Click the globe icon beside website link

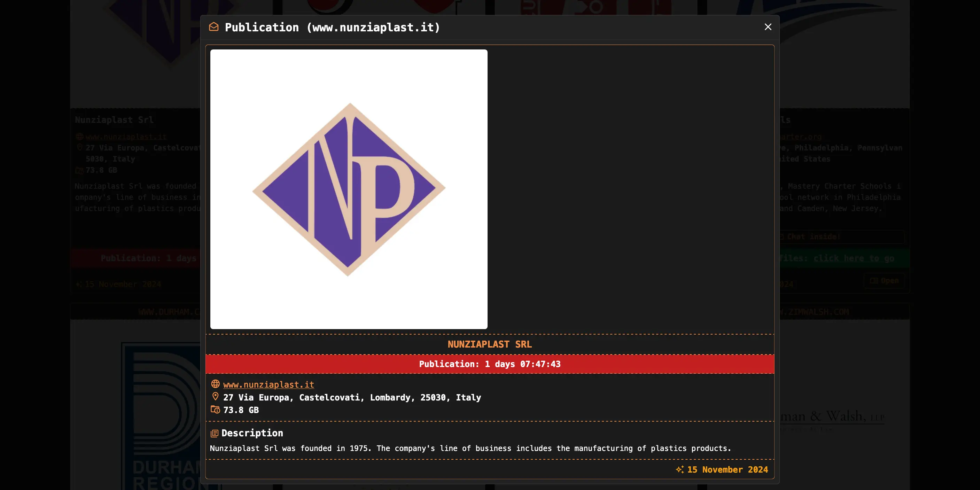(x=215, y=384)
